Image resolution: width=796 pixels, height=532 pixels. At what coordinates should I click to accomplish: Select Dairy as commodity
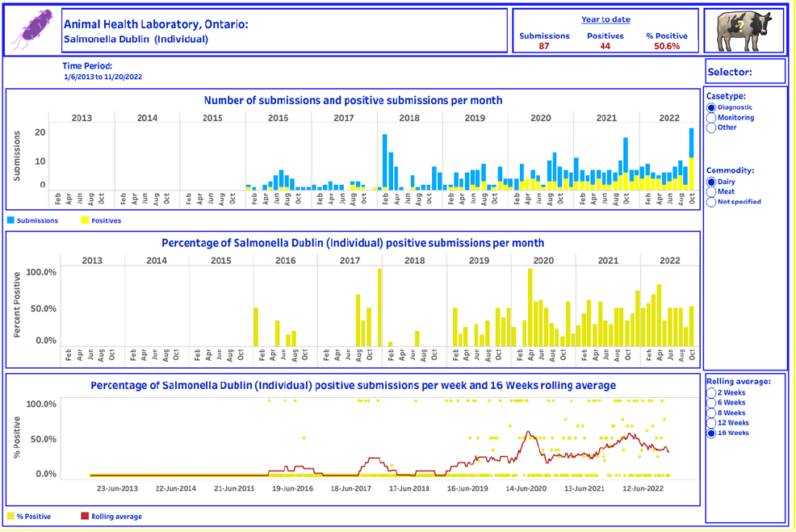point(711,182)
